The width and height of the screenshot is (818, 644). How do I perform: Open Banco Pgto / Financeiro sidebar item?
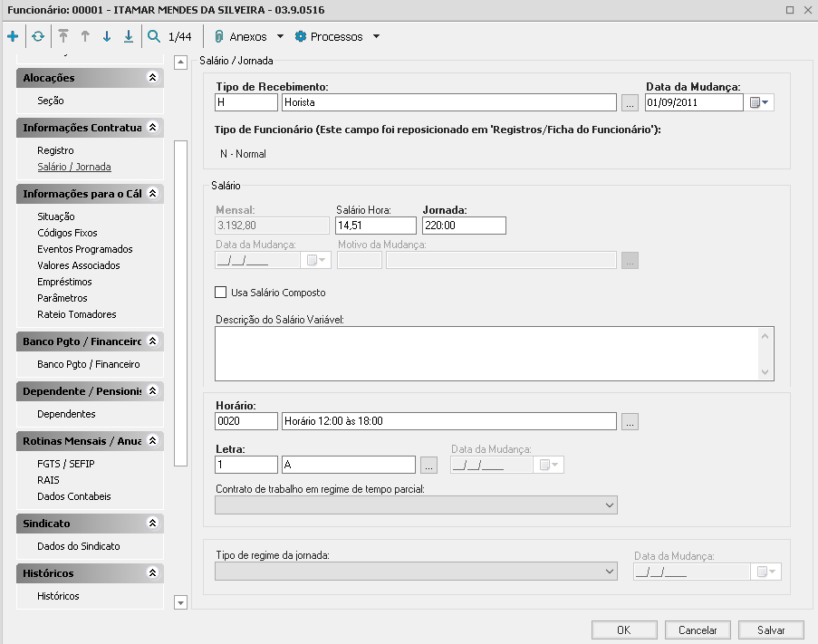coord(89,364)
